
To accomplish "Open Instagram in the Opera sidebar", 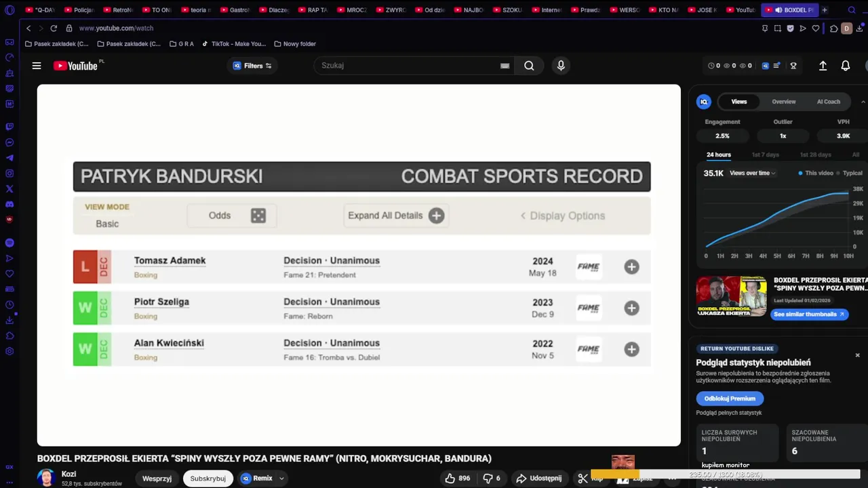I will coord(9,174).
